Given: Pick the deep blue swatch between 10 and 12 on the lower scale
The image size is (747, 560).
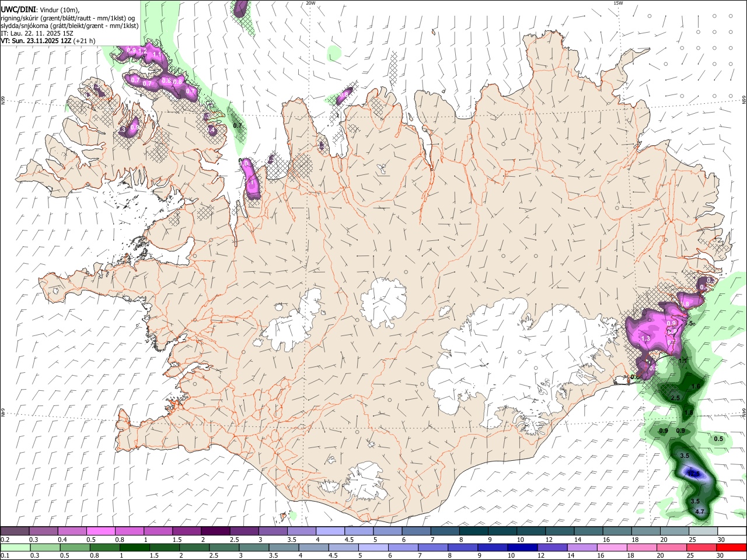Looking at the screenshot, I should pos(522,548).
